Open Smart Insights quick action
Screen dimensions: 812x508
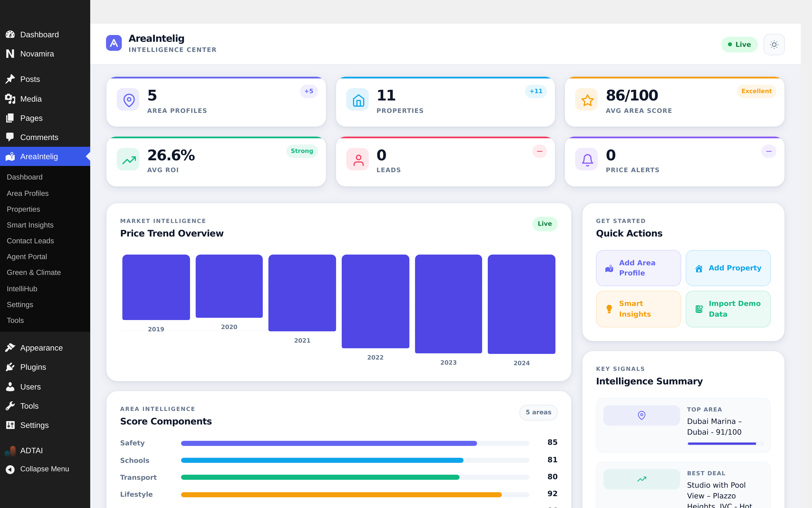pyautogui.click(x=638, y=309)
